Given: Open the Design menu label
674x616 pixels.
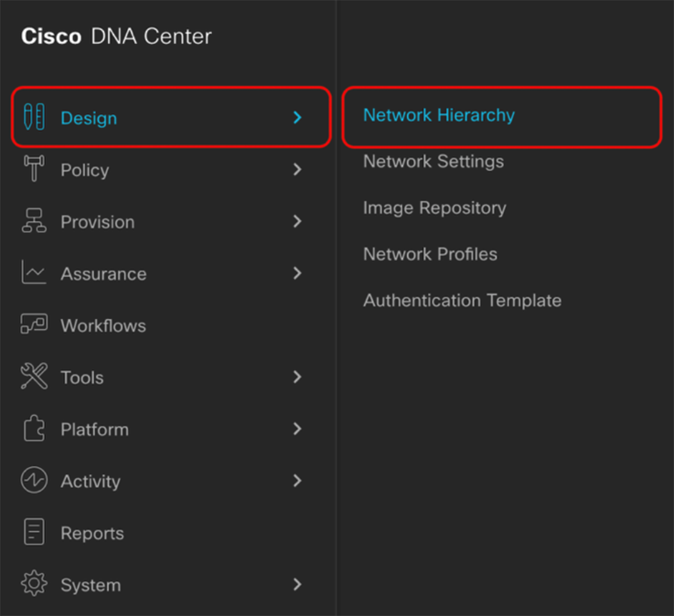Looking at the screenshot, I should [x=89, y=118].
